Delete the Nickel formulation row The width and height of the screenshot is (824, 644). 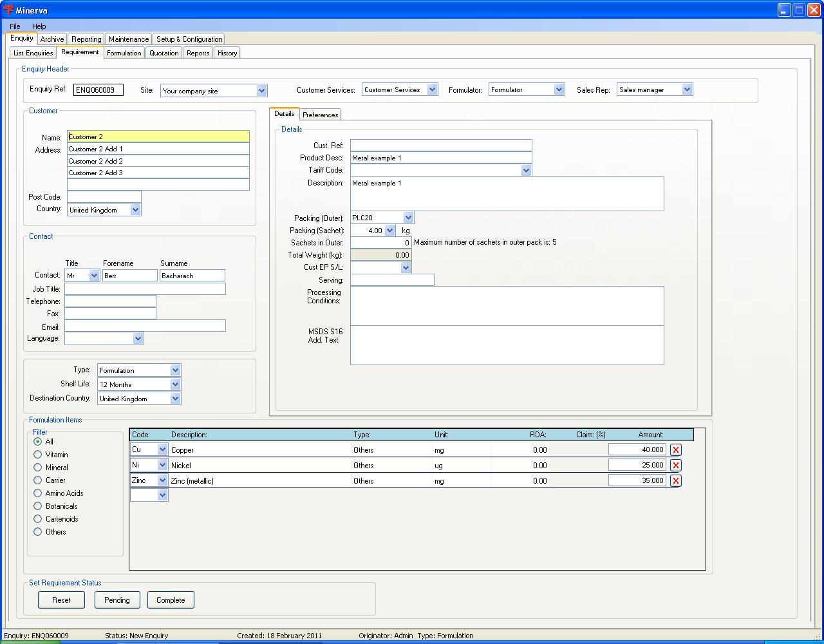(676, 466)
